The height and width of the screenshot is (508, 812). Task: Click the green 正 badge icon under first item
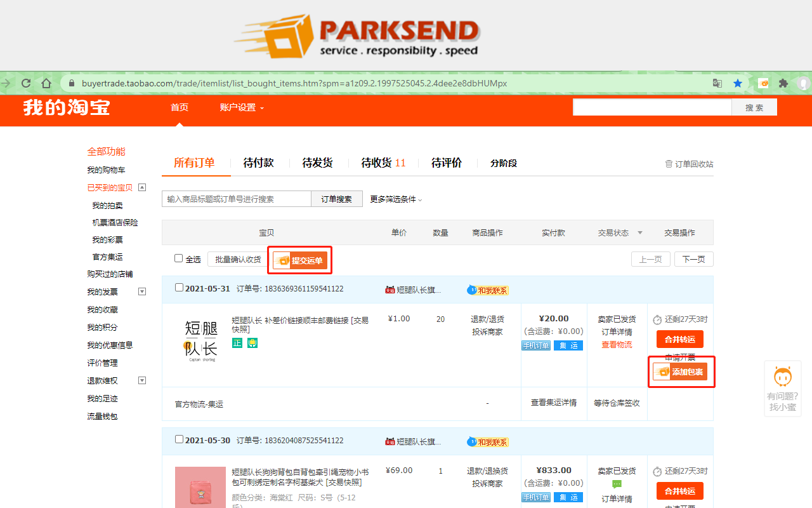237,343
